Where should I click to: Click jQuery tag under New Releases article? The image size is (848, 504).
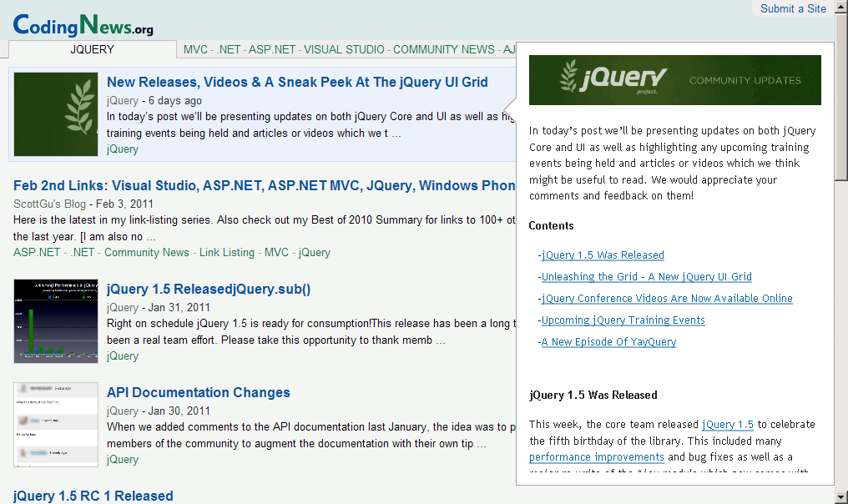(122, 149)
